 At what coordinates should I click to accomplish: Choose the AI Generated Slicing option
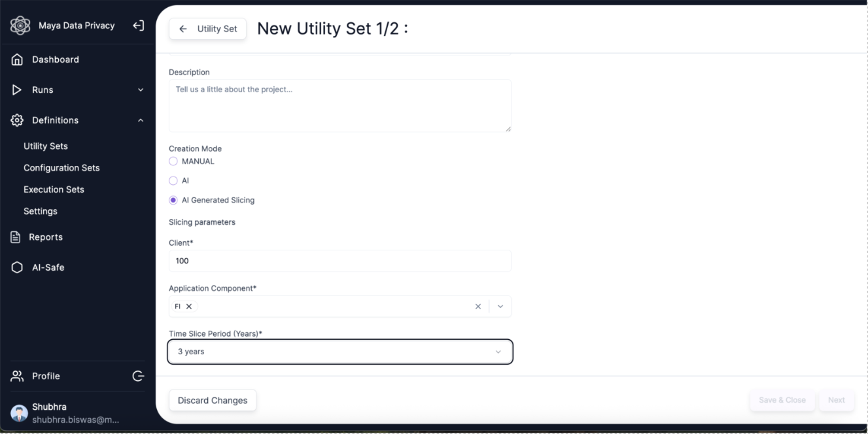pos(173,201)
